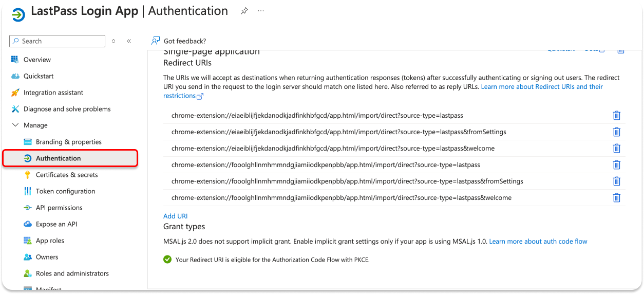Click the Integration assistant rocket icon

pyautogui.click(x=15, y=93)
